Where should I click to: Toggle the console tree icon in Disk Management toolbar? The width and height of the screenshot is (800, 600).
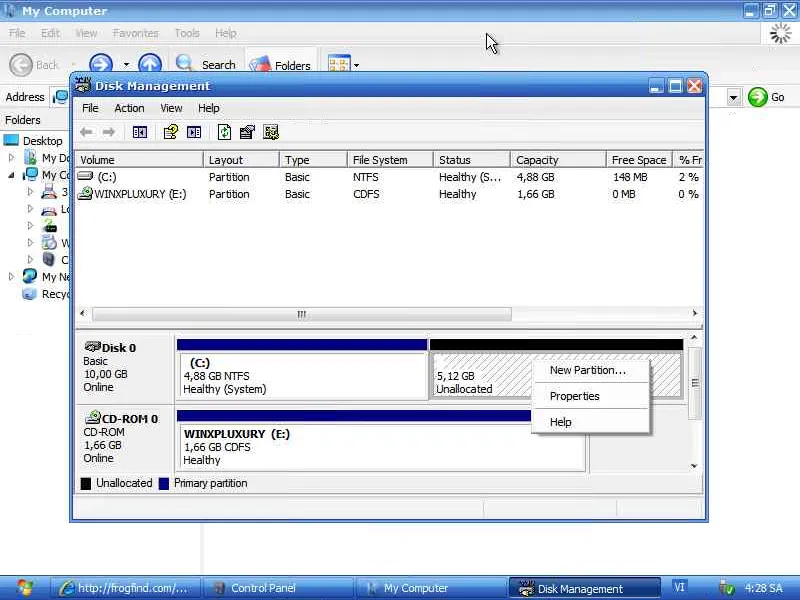139,133
